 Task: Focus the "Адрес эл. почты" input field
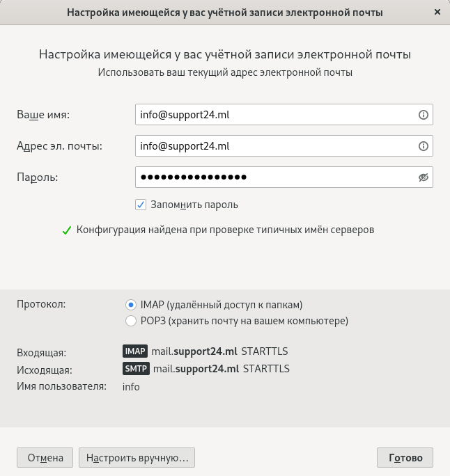pyautogui.click(x=284, y=146)
